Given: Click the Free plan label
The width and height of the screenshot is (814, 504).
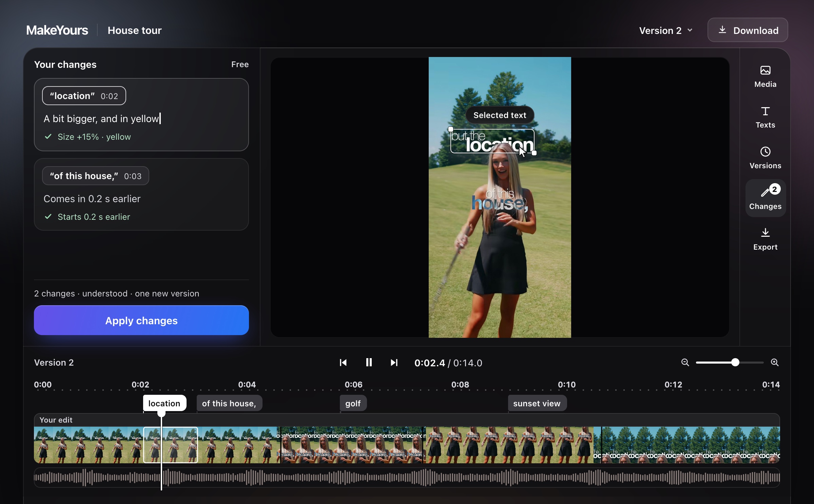Looking at the screenshot, I should coord(240,64).
